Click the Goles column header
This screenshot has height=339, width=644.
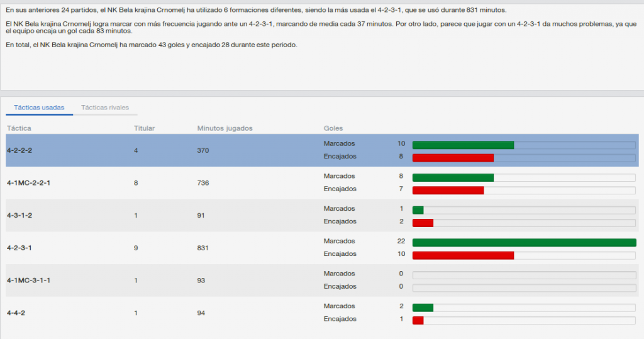point(333,128)
